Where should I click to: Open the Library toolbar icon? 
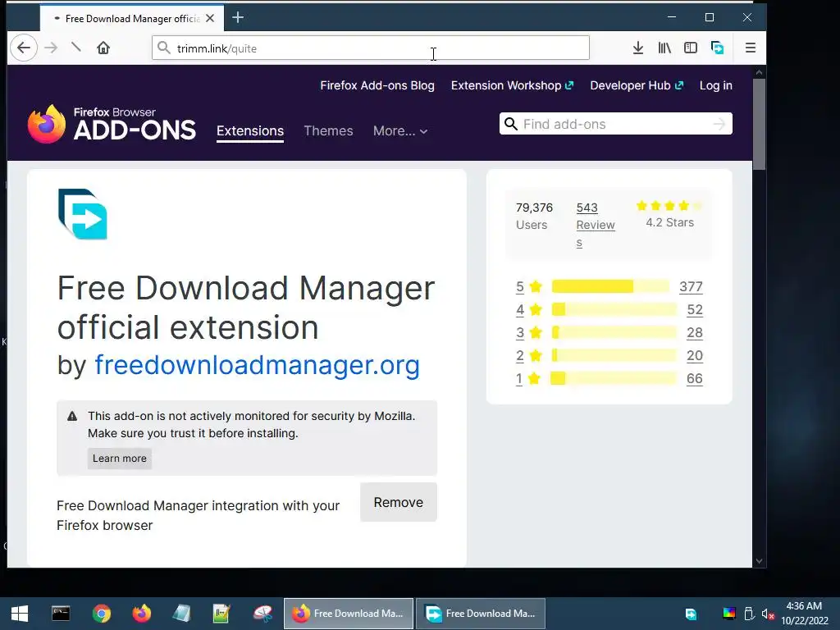click(664, 48)
